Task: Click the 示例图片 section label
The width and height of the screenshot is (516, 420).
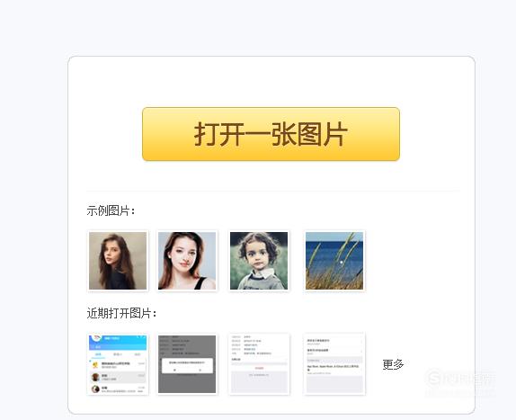Action: (x=111, y=210)
